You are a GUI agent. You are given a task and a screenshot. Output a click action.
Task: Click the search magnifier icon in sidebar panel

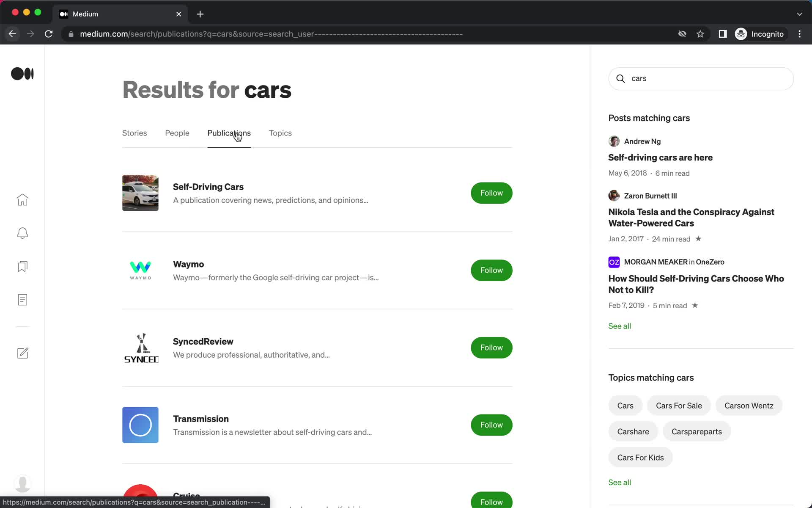click(x=620, y=78)
